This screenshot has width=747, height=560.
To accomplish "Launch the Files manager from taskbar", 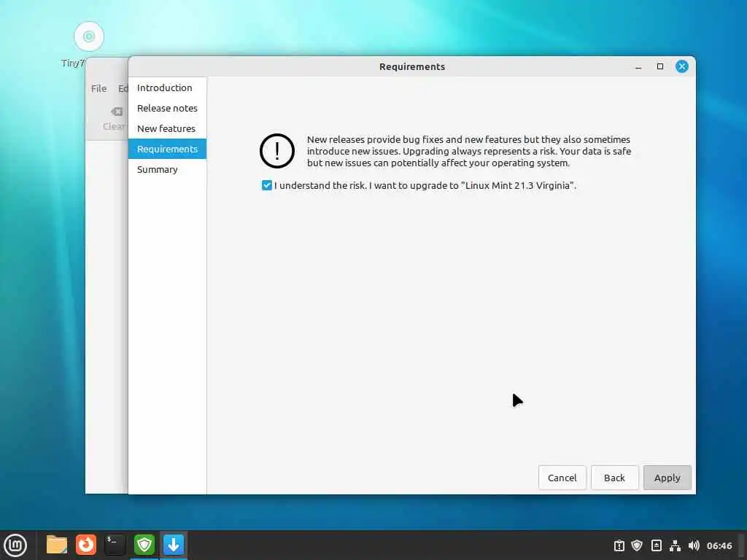I will 57,545.
